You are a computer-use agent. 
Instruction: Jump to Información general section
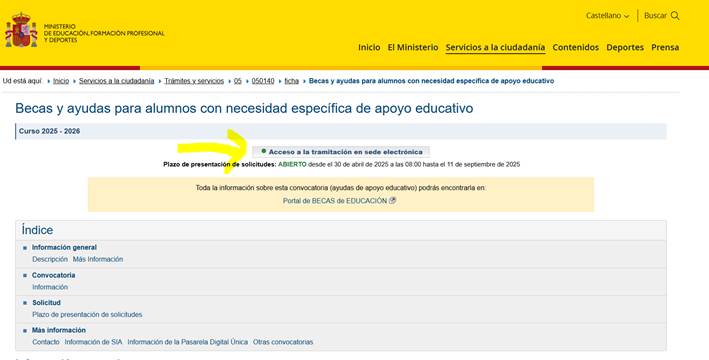coord(64,247)
